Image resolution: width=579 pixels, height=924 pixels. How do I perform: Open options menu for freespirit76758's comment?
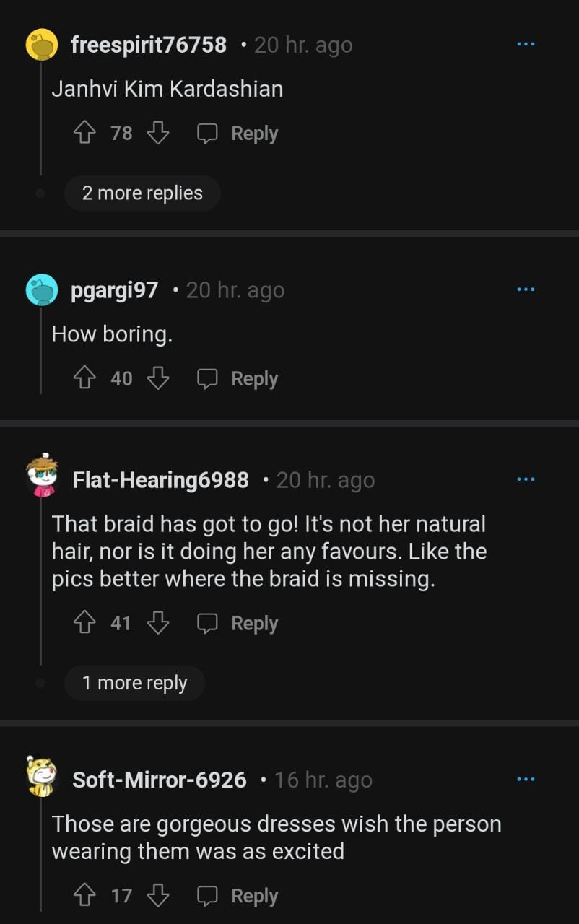pyautogui.click(x=526, y=45)
